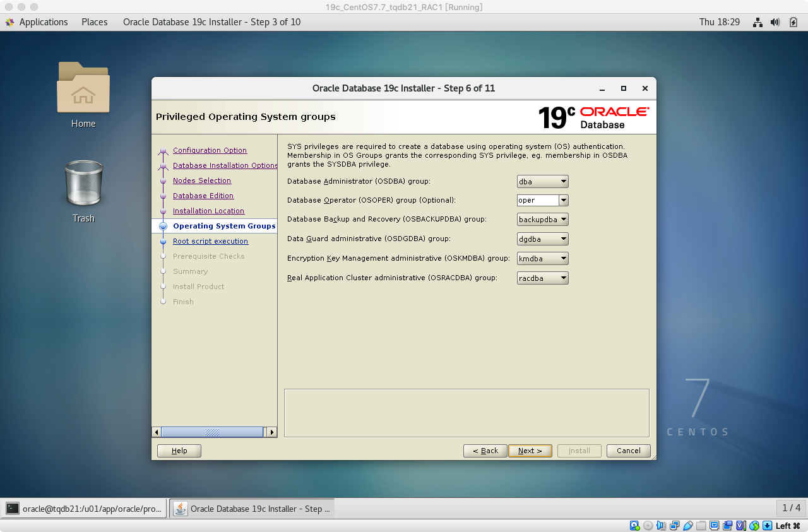Click left arrow of steps panel scrollbar
The image size is (808, 532).
157,432
